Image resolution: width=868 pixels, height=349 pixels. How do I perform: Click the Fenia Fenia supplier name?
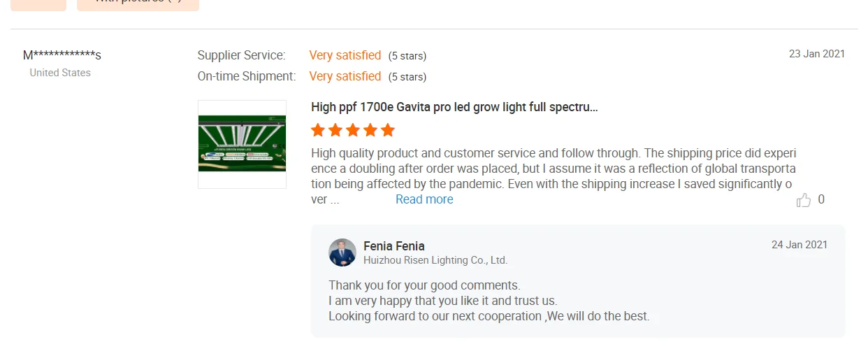(x=394, y=246)
